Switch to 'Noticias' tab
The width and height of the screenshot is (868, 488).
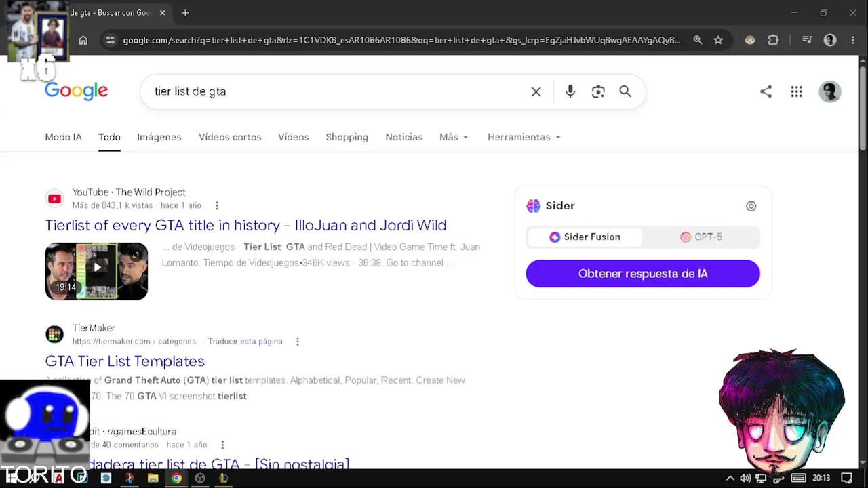coord(404,137)
